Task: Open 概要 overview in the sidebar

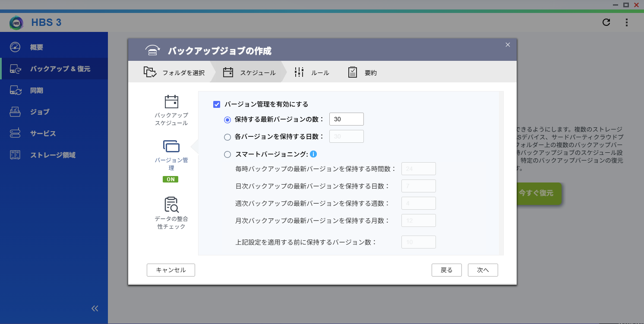Action: pyautogui.click(x=37, y=47)
